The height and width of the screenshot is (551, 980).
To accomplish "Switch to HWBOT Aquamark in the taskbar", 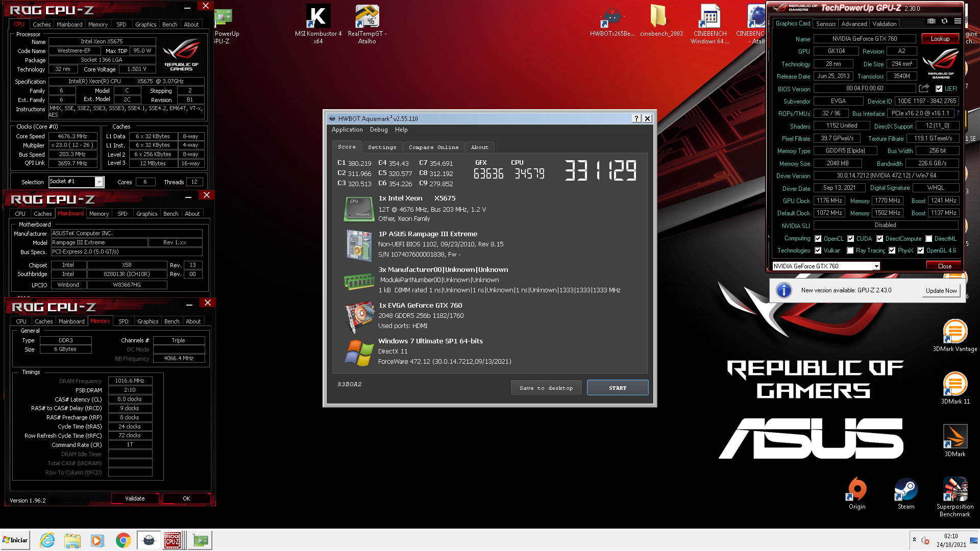I will tap(149, 540).
